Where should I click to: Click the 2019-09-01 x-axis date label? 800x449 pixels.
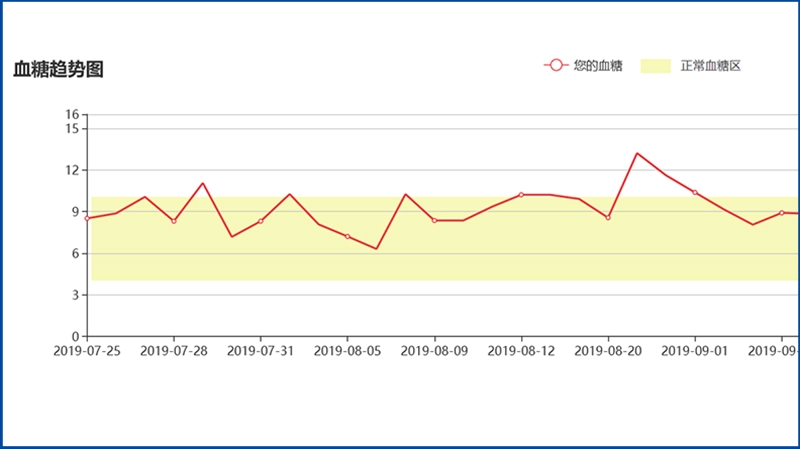pyautogui.click(x=694, y=351)
